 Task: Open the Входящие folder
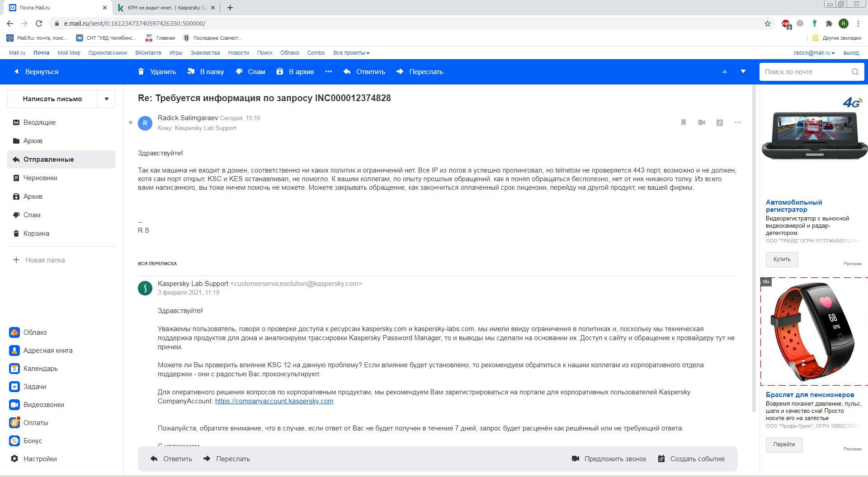[61, 122]
